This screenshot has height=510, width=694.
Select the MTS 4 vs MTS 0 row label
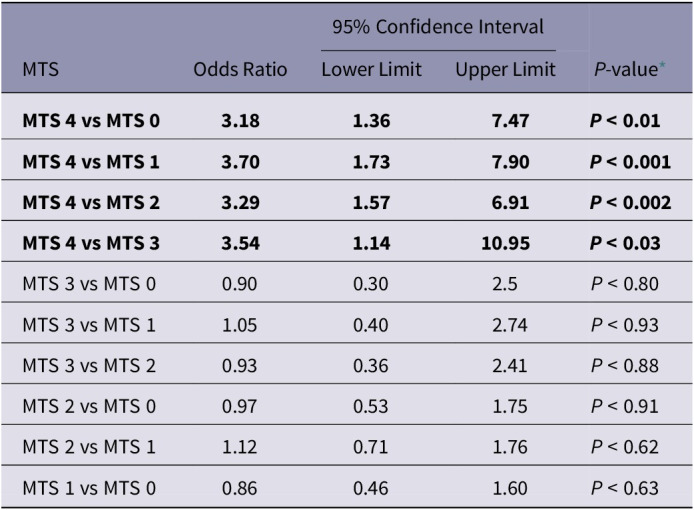click(91, 121)
